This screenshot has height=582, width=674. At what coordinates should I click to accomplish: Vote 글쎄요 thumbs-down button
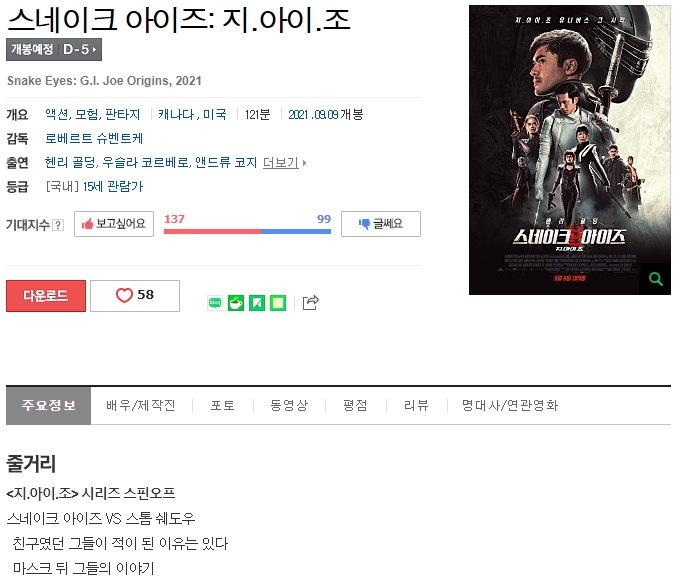[381, 224]
